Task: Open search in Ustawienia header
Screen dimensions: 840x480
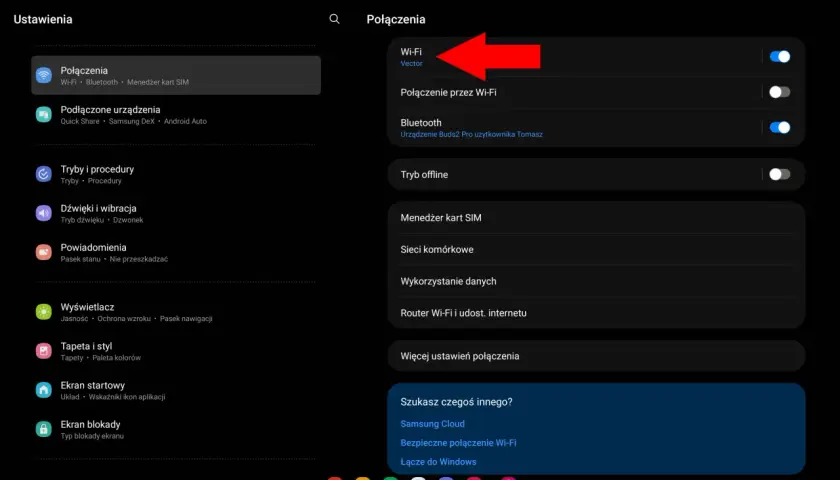Action: click(334, 19)
